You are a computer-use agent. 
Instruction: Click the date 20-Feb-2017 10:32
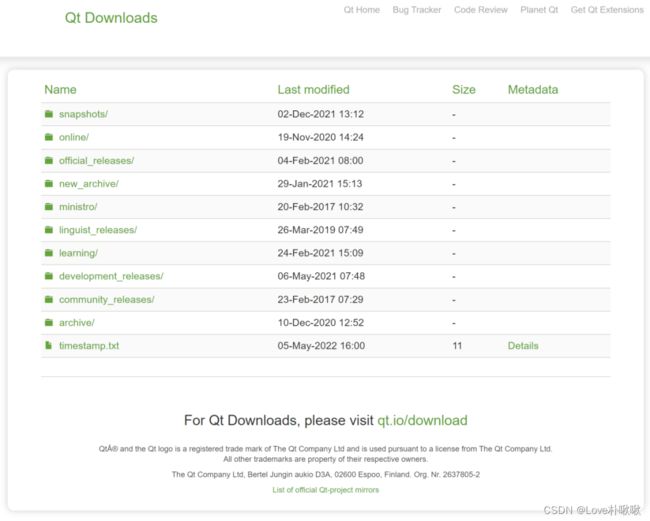tap(320, 206)
